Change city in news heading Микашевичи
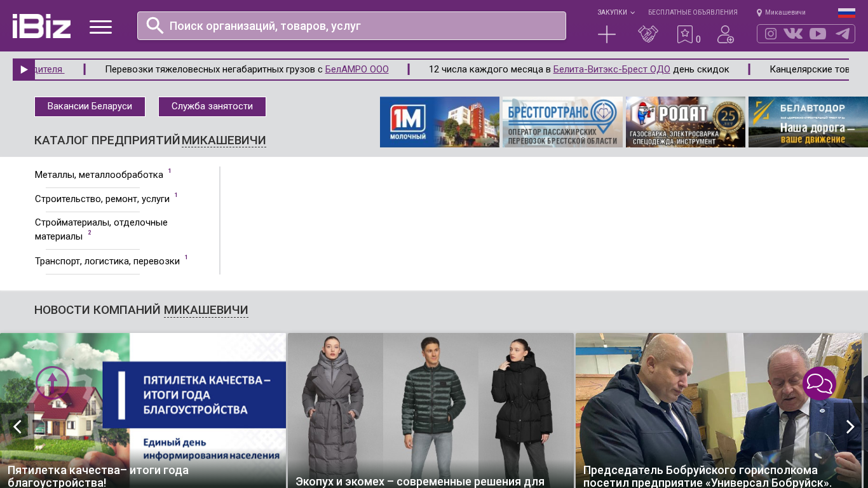Image resolution: width=868 pixels, height=488 pixels. 206,310
